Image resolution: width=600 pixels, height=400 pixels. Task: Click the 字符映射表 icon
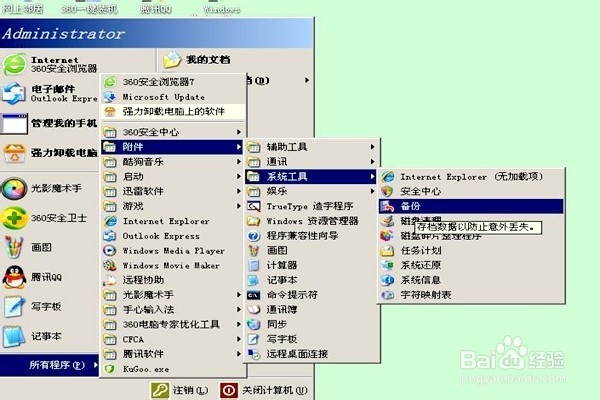tap(387, 295)
